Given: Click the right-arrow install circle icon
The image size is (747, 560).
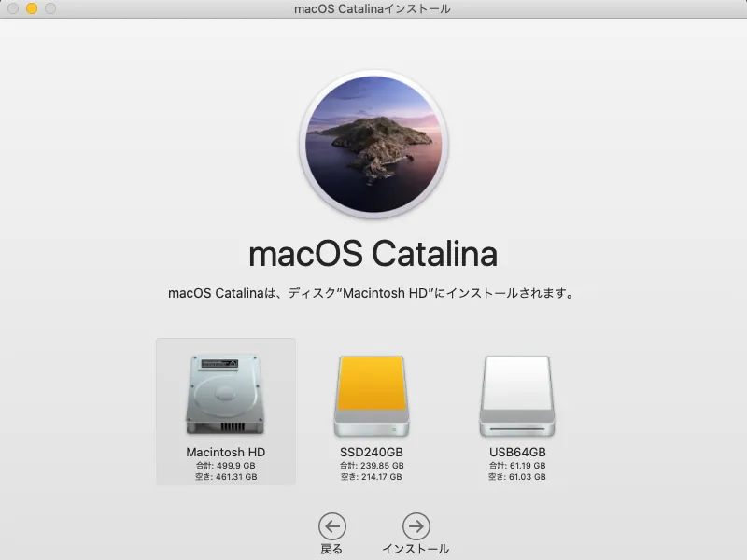Looking at the screenshot, I should (x=416, y=526).
